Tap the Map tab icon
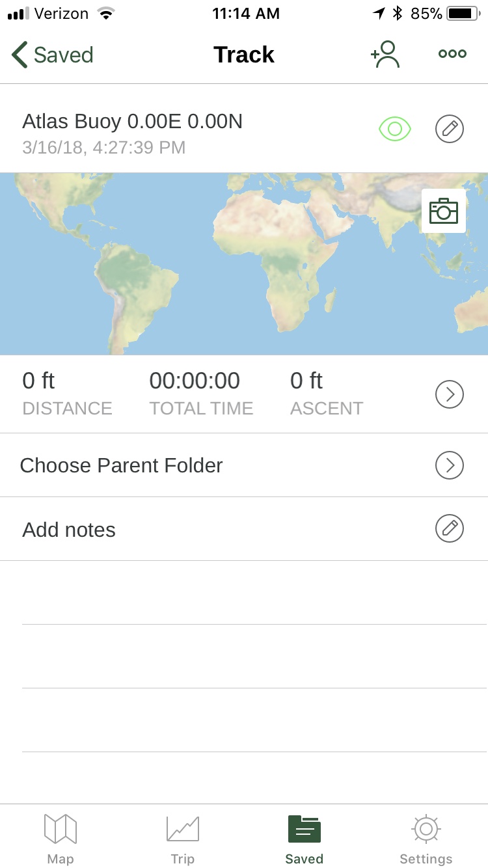488x868 pixels. tap(61, 829)
